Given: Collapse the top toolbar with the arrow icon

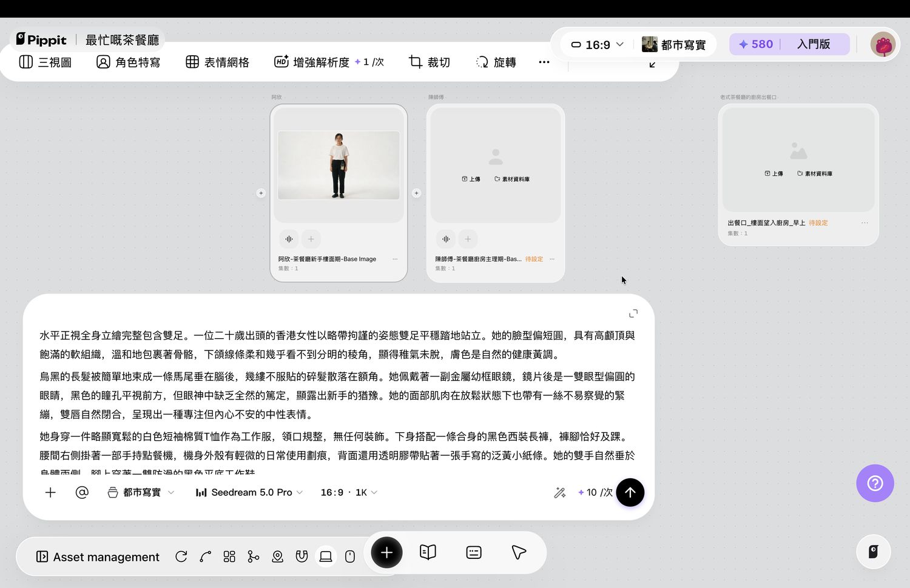Looking at the screenshot, I should tap(652, 64).
